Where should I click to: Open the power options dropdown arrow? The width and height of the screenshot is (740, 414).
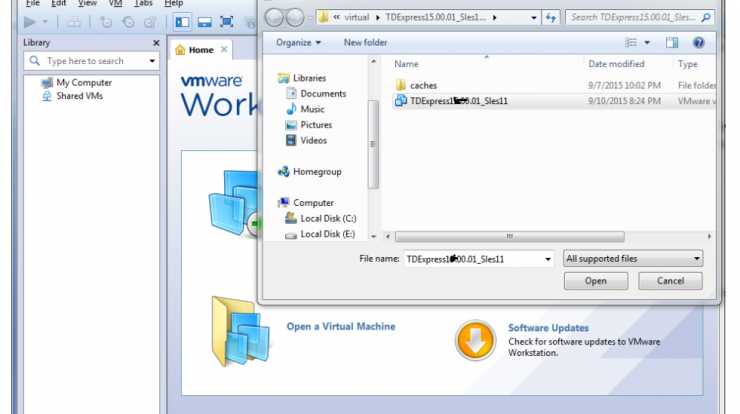point(45,22)
